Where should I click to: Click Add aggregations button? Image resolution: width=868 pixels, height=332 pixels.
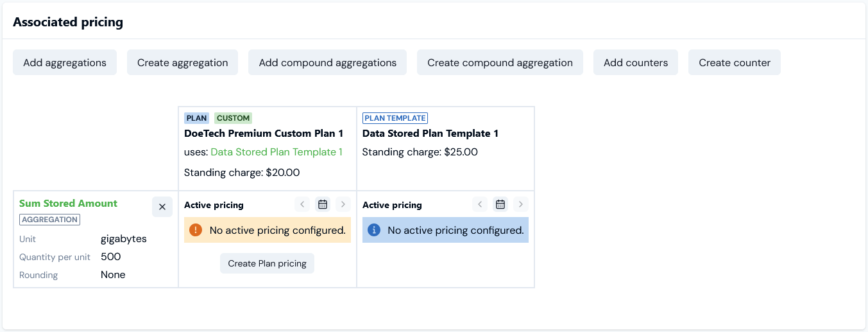[65, 62]
